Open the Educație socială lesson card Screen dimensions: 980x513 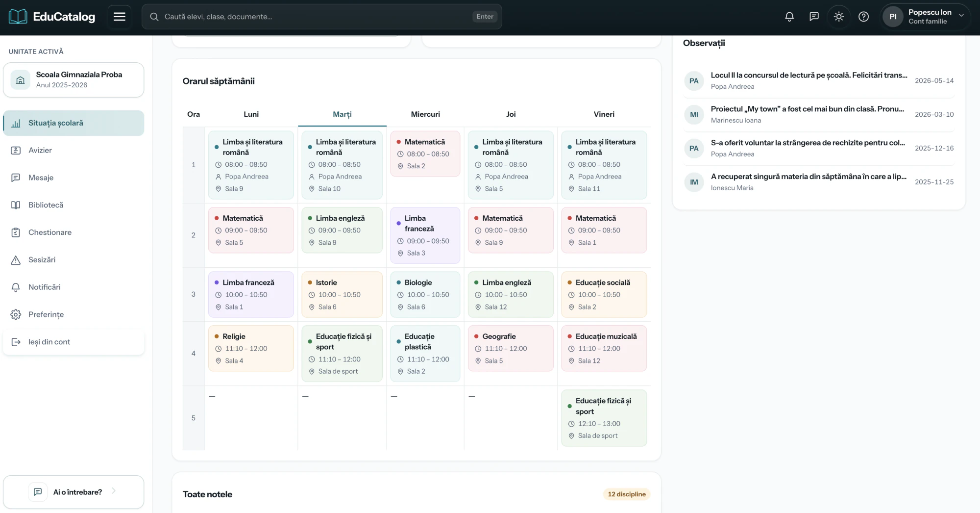604,294
